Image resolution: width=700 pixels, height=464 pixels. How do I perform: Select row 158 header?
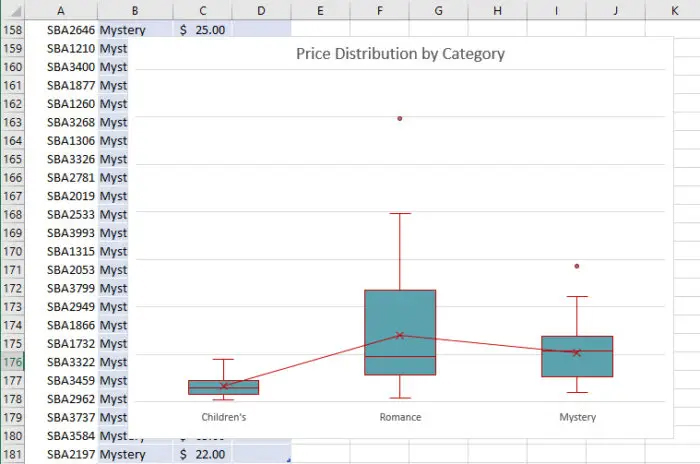(x=14, y=30)
